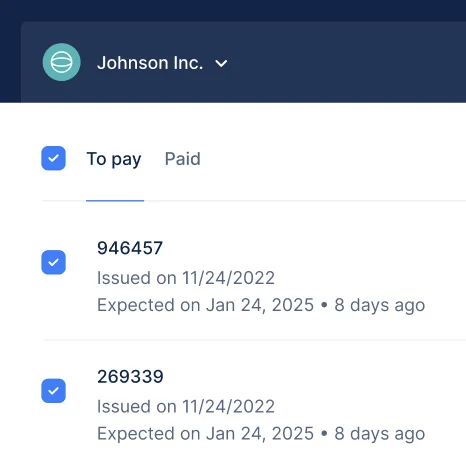Expand the company dropdown chevron
This screenshot has width=466, height=460.
(x=221, y=63)
